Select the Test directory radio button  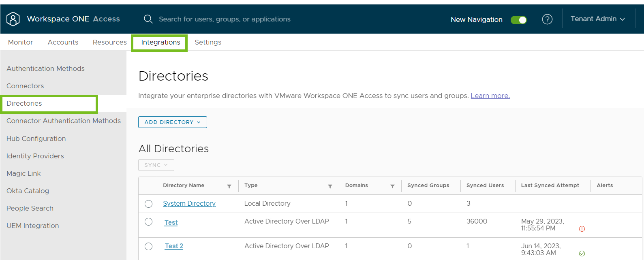(x=148, y=222)
